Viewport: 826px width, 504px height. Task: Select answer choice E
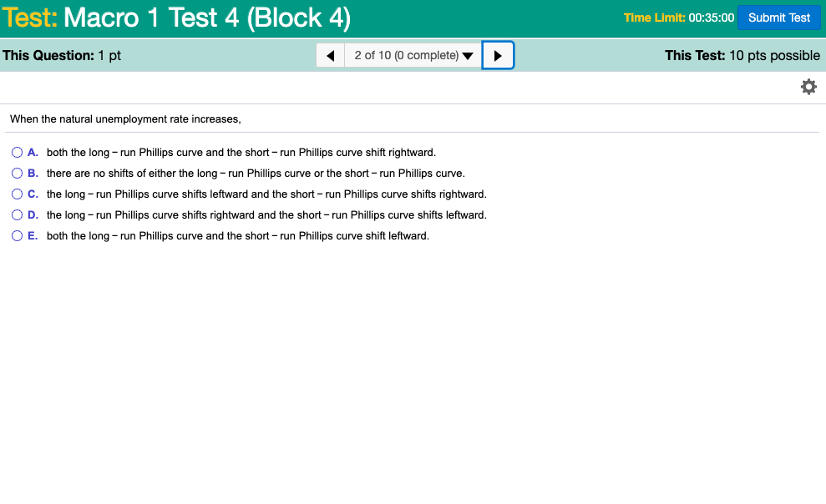[17, 235]
